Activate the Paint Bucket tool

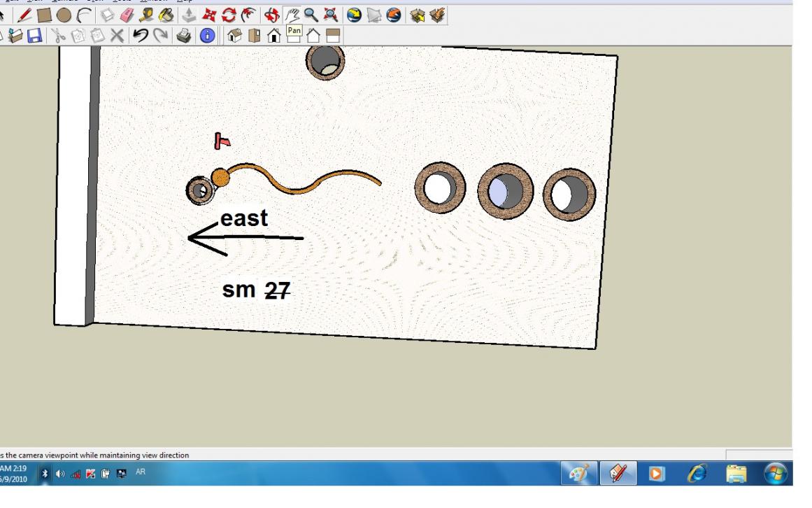pos(165,15)
